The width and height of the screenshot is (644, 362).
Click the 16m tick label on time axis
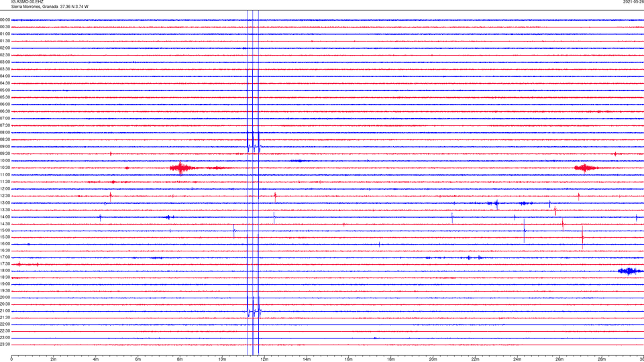(x=349, y=359)
